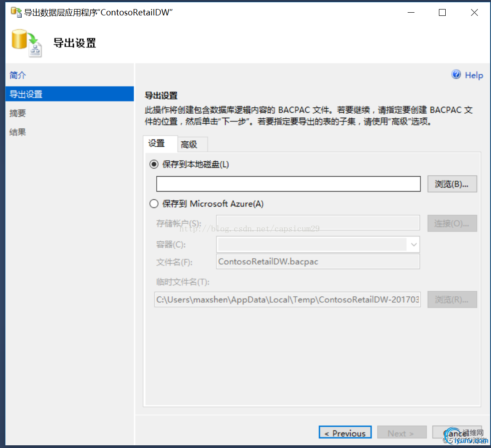Screen dimensions: 491x448
Task: Click the 浏览(R)... button
Action: click(452, 299)
